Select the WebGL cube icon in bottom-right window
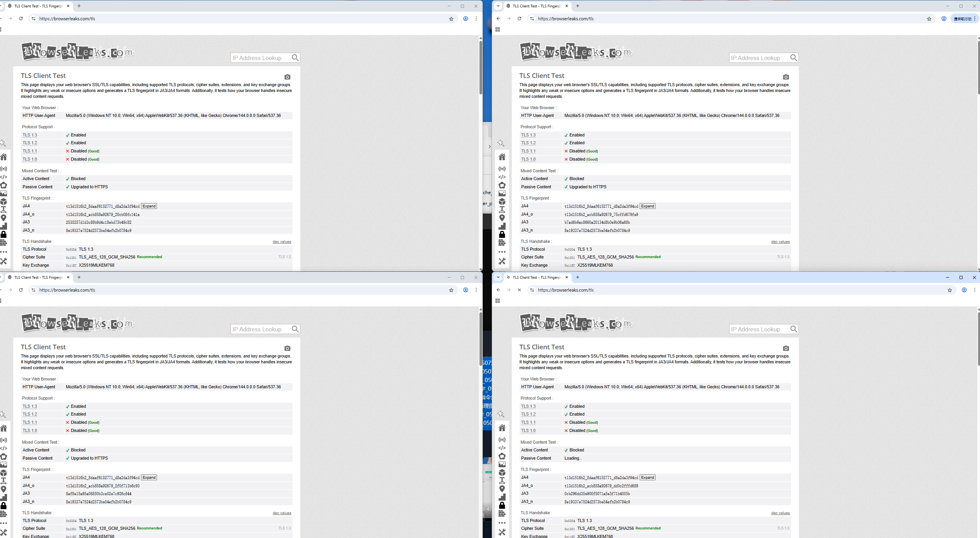980x538 pixels. (x=502, y=473)
